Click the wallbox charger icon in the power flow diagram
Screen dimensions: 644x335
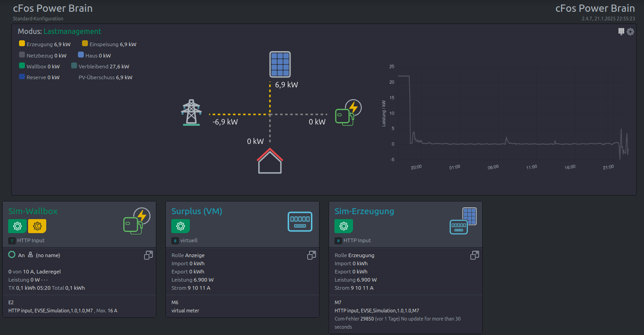coord(348,112)
